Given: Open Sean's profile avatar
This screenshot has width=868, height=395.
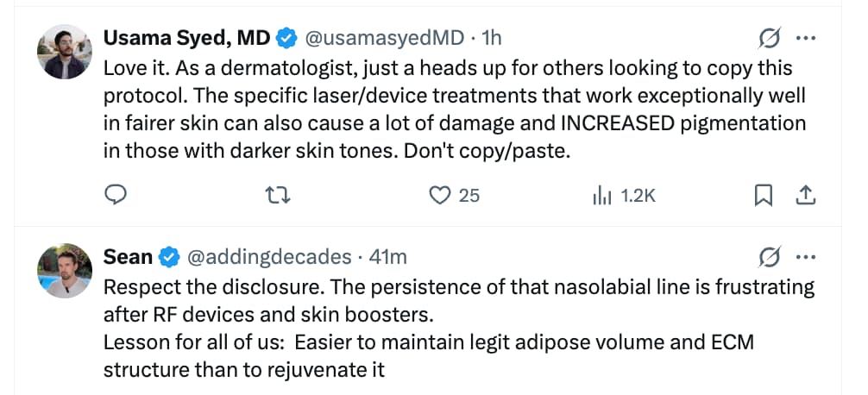Looking at the screenshot, I should (65, 270).
